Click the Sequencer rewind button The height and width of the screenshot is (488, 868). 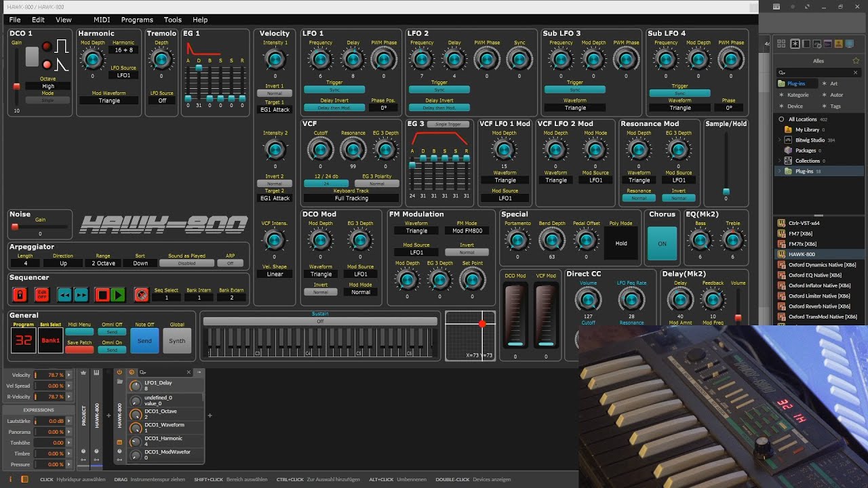(64, 295)
